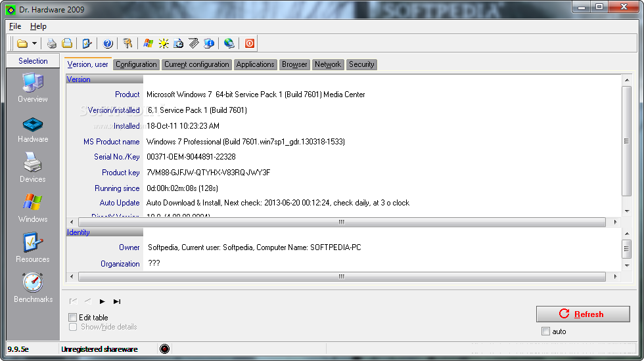644x361 pixels.
Task: Click the Refresh button
Action: (x=583, y=314)
